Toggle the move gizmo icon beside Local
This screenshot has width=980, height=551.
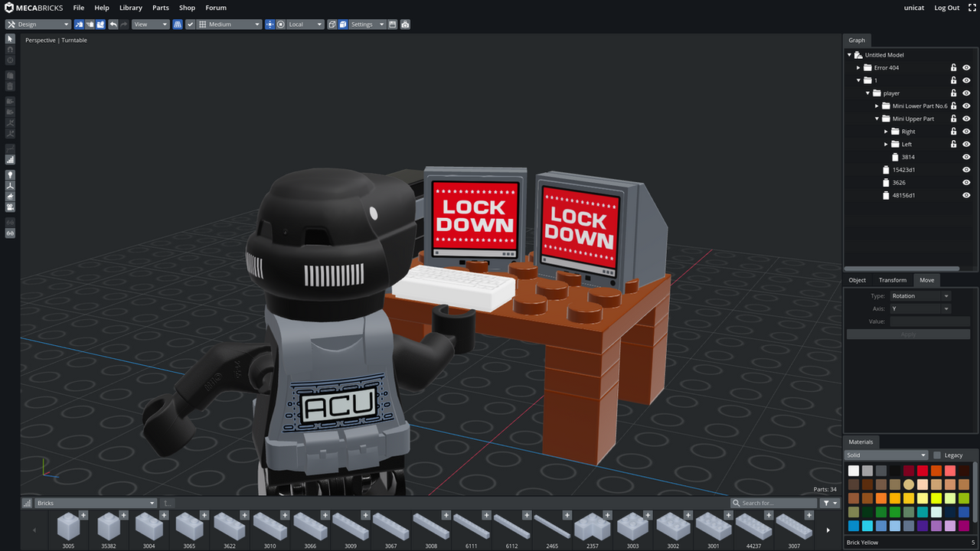[x=269, y=24]
